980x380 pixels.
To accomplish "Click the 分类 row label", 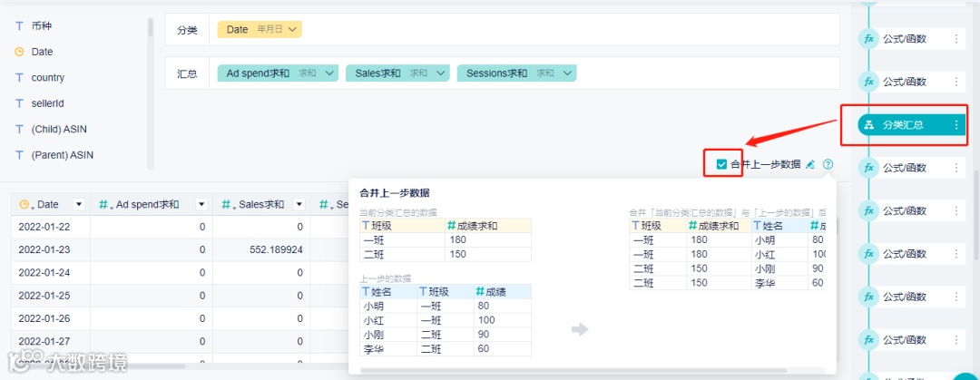I will point(187,29).
